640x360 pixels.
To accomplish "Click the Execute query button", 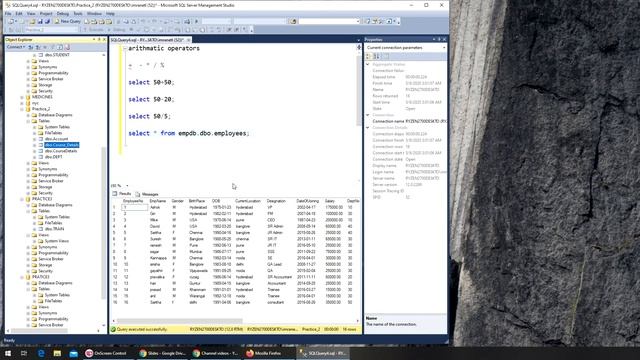I will [x=93, y=30].
